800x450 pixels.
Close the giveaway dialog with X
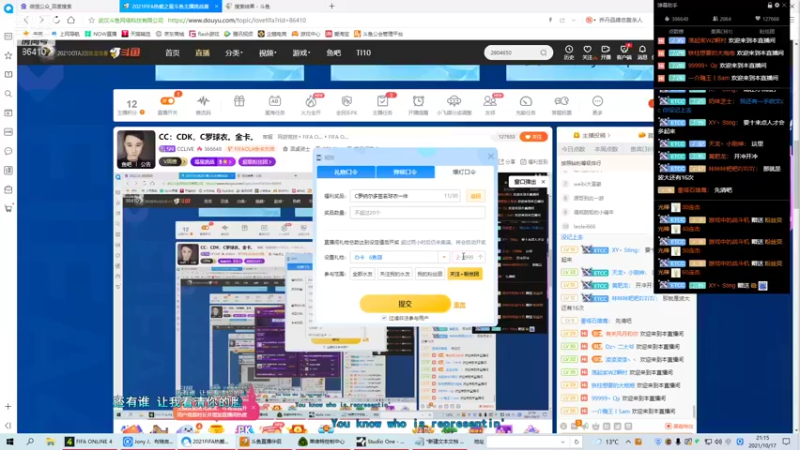(490, 156)
